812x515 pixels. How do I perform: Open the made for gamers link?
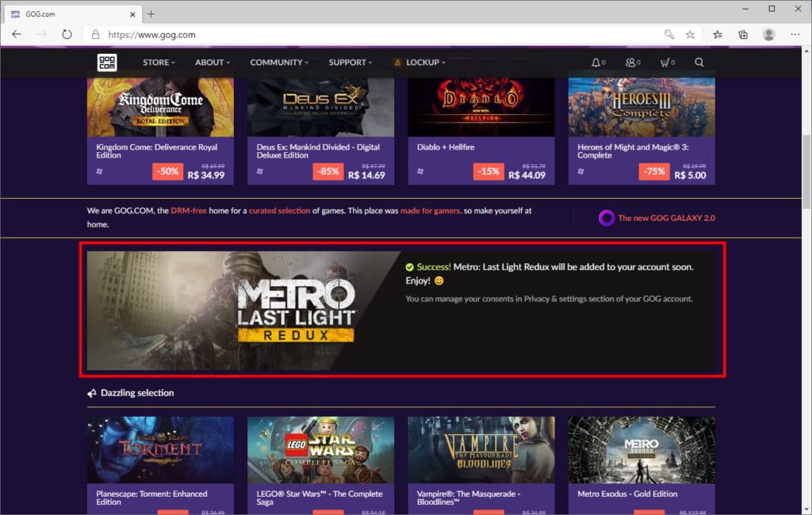tap(431, 211)
